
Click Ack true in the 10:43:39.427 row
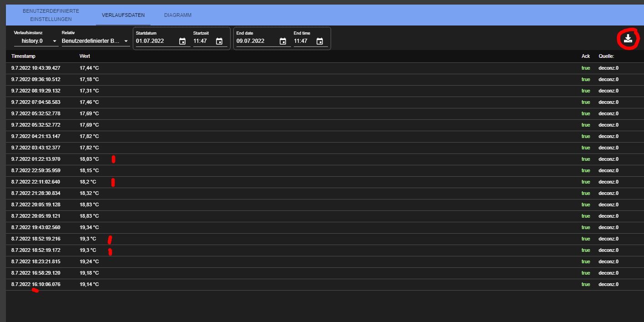tap(586, 68)
